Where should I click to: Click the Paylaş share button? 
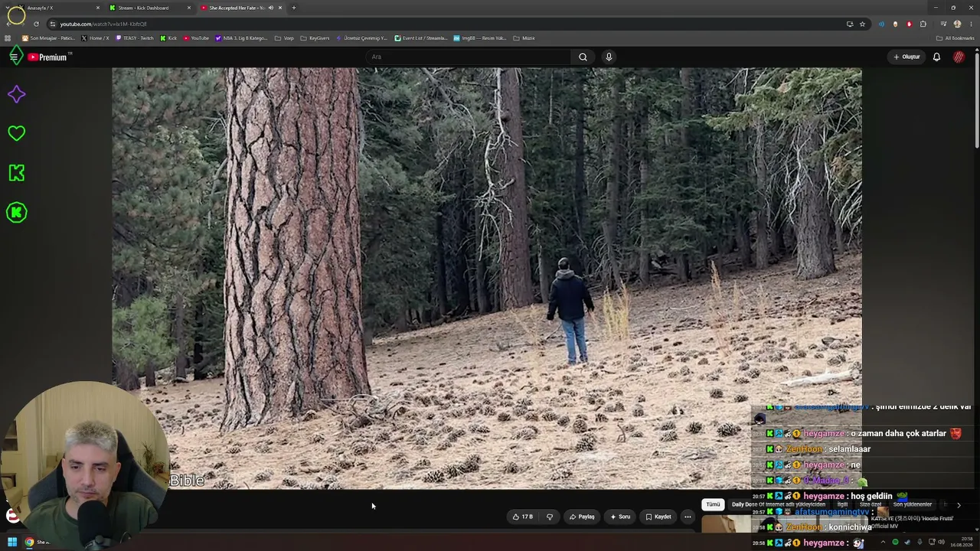click(x=582, y=517)
